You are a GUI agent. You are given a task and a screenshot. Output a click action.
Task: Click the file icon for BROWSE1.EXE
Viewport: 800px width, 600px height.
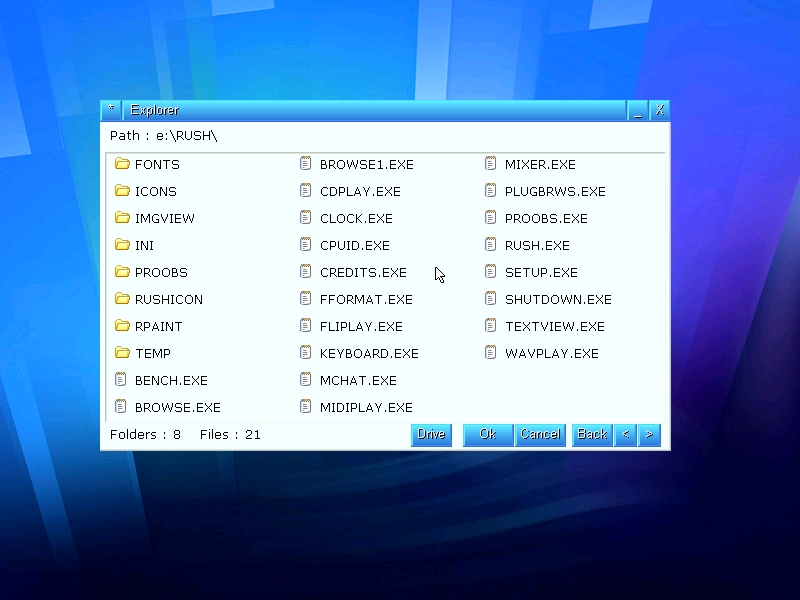click(x=305, y=163)
